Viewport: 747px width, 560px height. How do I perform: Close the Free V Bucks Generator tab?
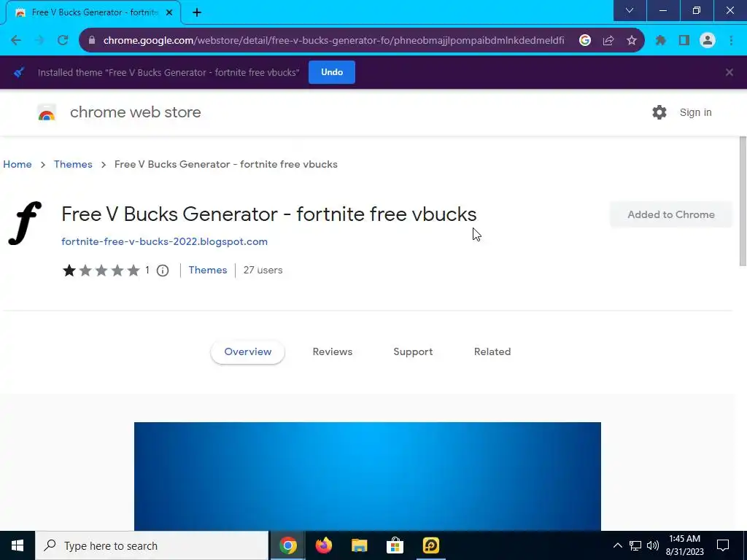(x=169, y=12)
